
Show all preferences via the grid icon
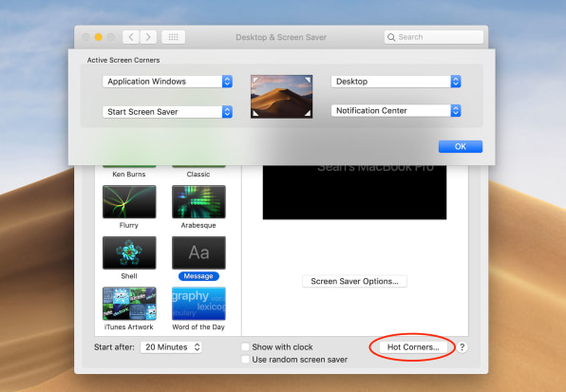(173, 37)
